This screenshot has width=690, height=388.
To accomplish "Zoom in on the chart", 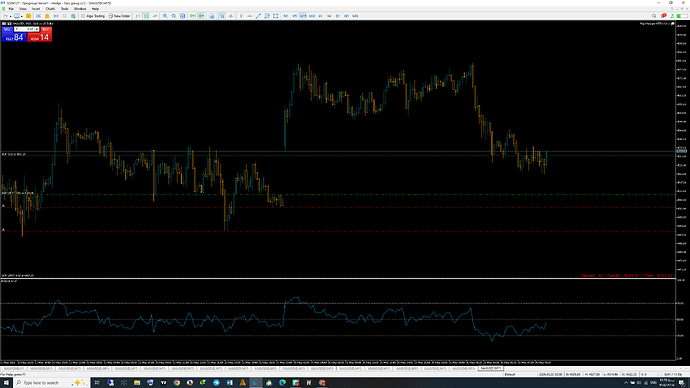I will 165,16.
